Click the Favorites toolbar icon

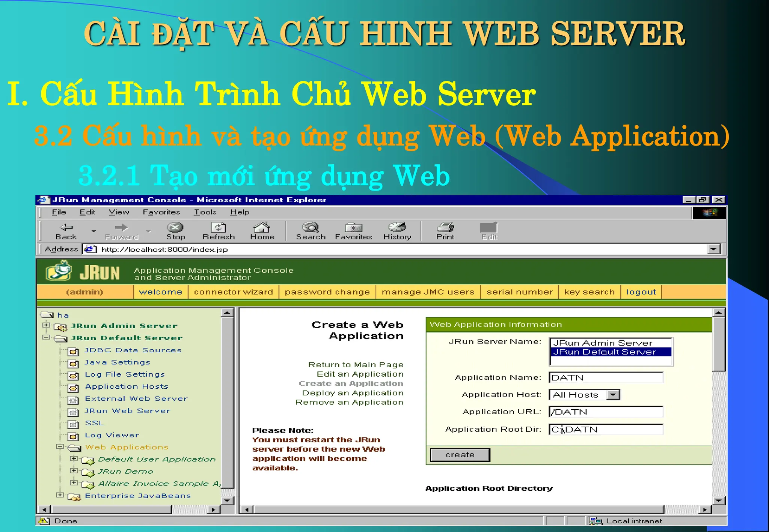pyautogui.click(x=353, y=227)
